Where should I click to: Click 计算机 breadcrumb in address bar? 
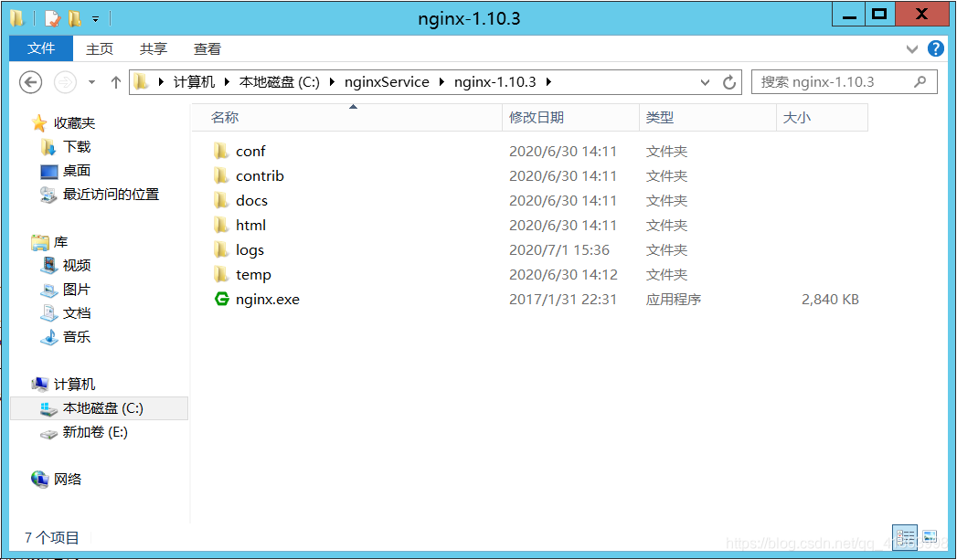pos(194,81)
